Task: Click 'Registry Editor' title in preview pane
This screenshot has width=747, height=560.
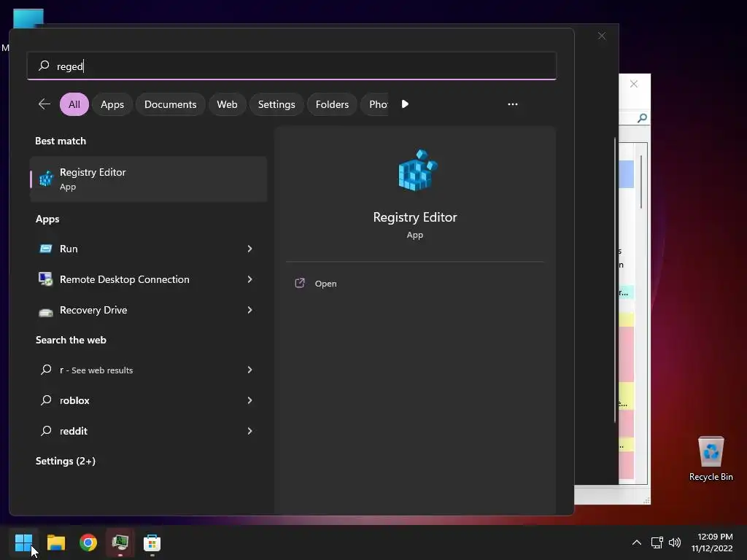Action: pyautogui.click(x=415, y=217)
